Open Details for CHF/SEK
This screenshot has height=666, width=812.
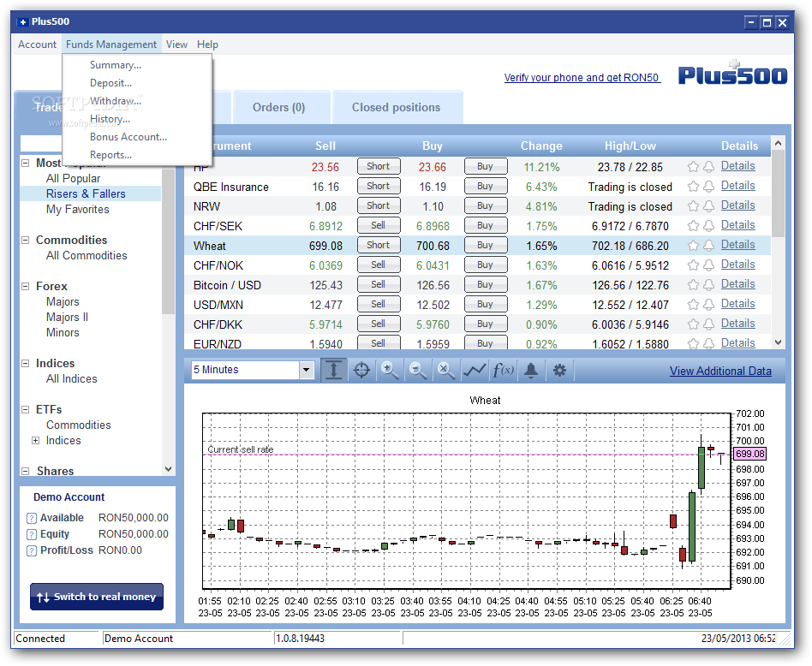click(x=738, y=225)
